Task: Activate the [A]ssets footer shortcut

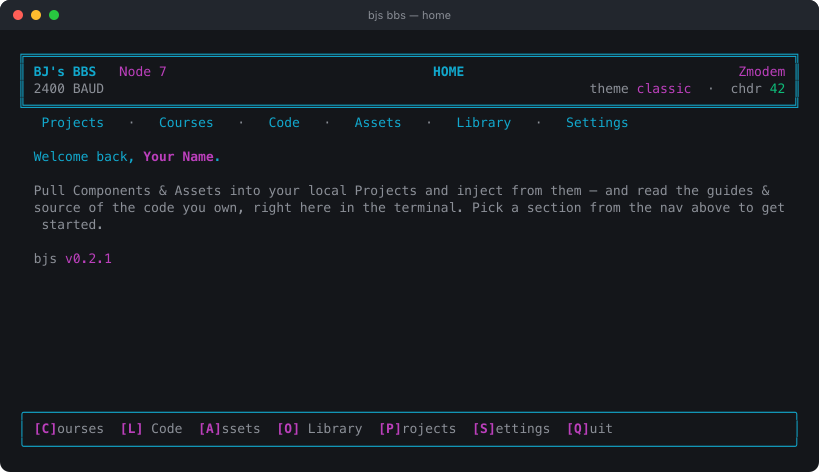Action: click(x=229, y=429)
